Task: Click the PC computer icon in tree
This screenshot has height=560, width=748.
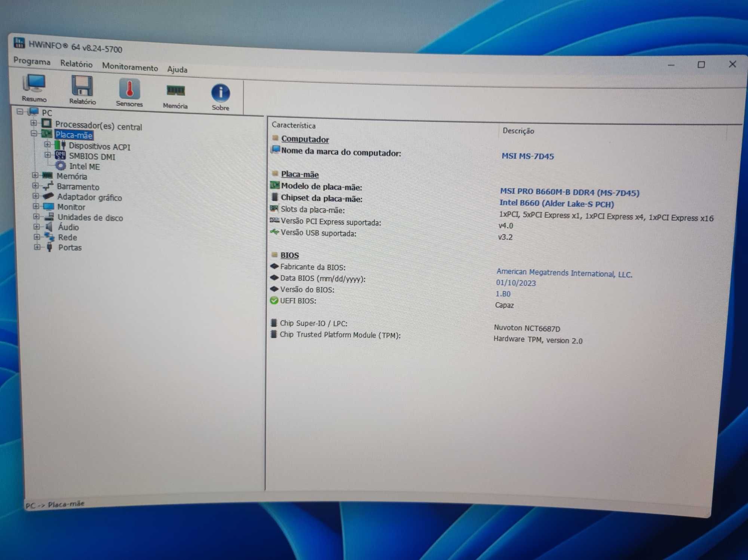Action: tap(34, 111)
